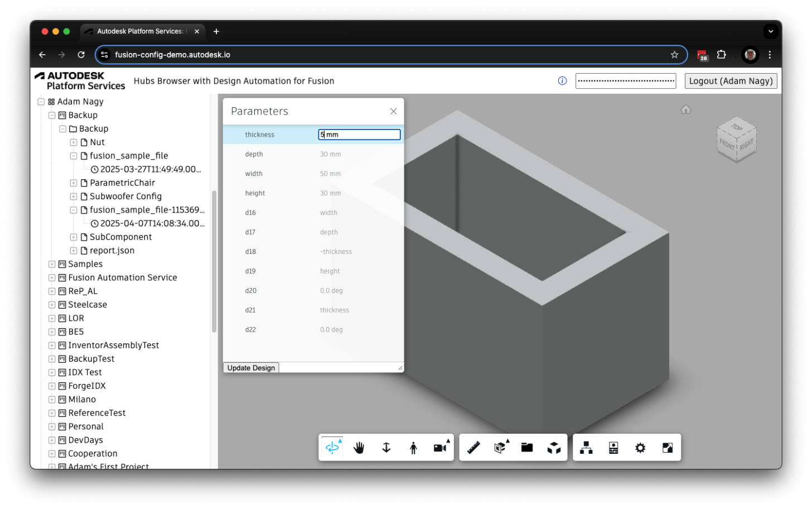The image size is (812, 509).
Task: Activate the Pan tool
Action: point(359,447)
